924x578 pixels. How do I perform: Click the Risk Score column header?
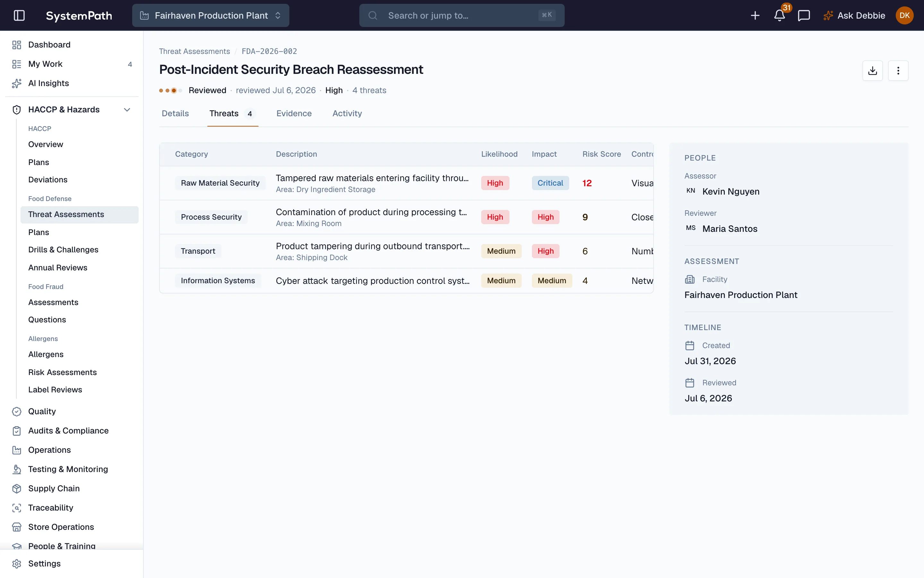[x=601, y=154]
